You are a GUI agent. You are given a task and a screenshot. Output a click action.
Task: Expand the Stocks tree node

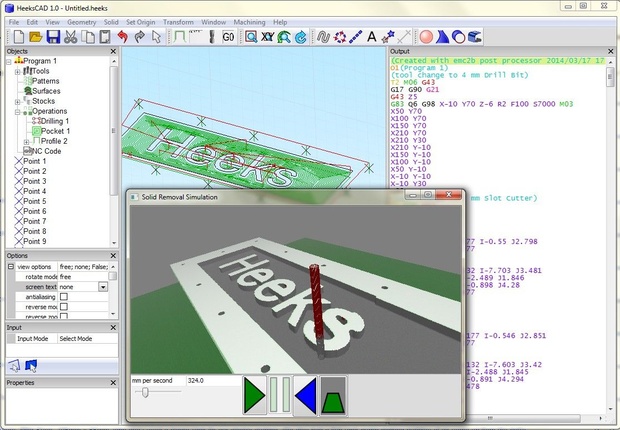click(x=17, y=102)
